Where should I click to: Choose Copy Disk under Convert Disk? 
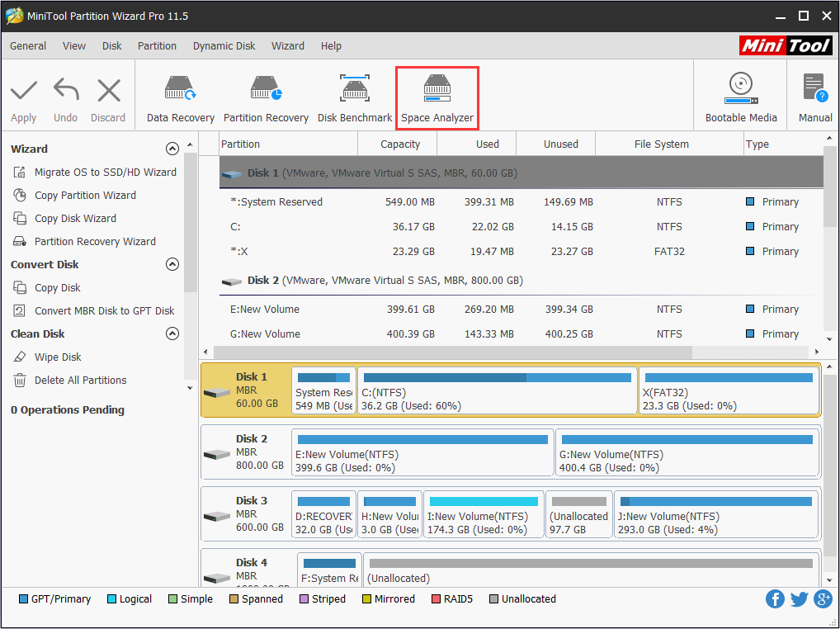point(47,288)
